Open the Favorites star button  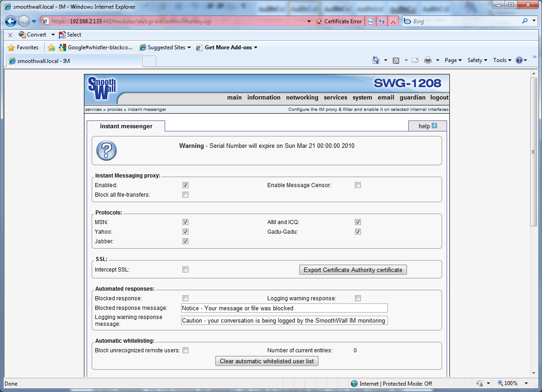(23, 47)
